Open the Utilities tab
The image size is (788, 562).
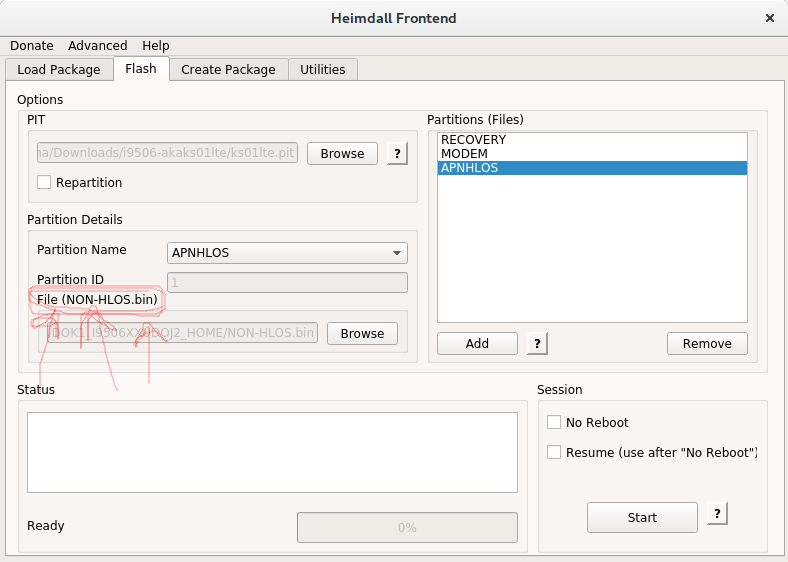(x=323, y=69)
